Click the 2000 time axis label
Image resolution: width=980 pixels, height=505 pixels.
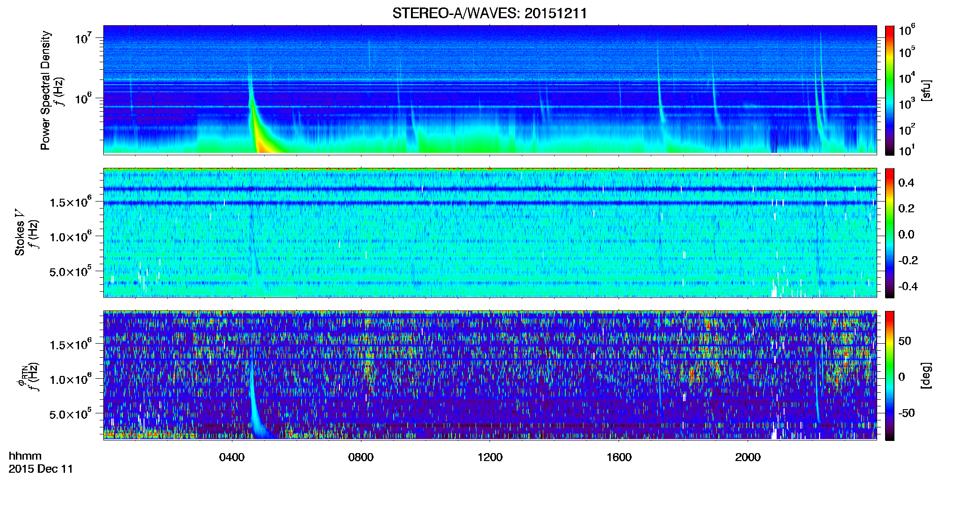point(748,457)
